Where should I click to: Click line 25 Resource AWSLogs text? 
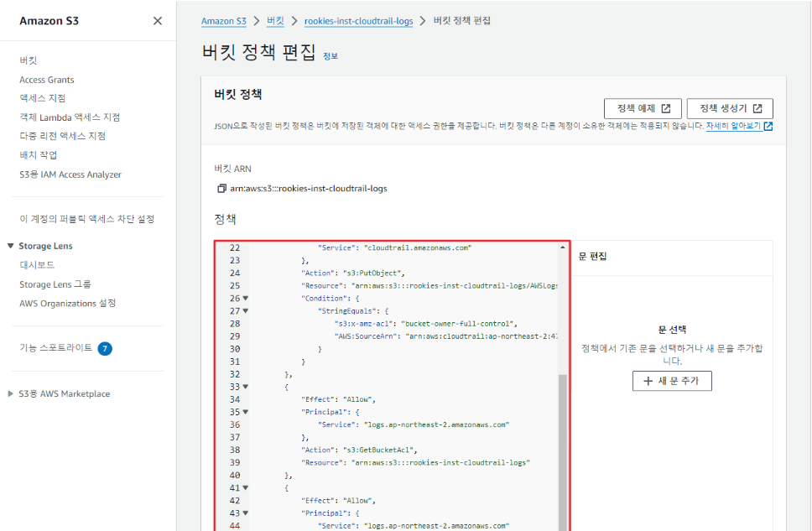429,285
